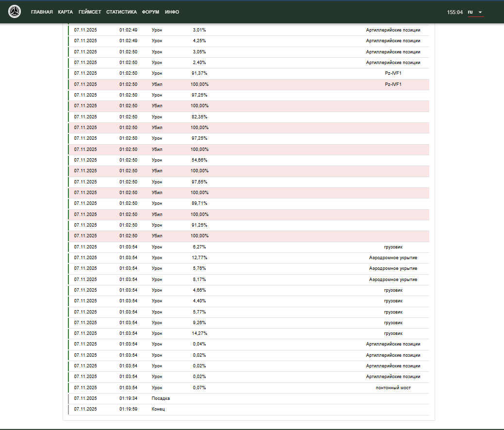Go to the КАРТА page
This screenshot has height=430, width=504.
pos(65,12)
